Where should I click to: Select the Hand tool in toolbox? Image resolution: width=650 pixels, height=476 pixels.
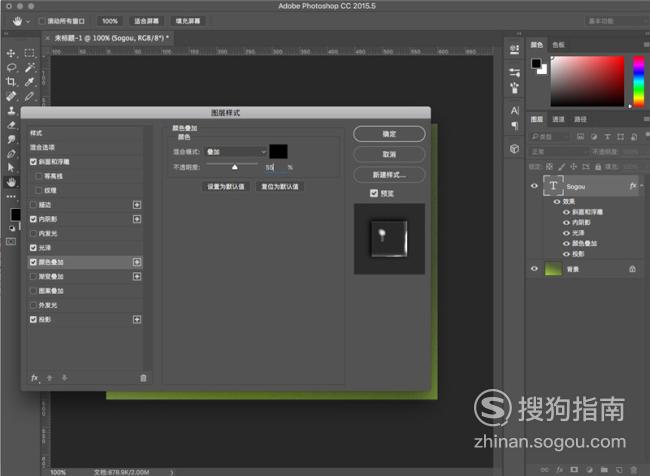pos(11,182)
